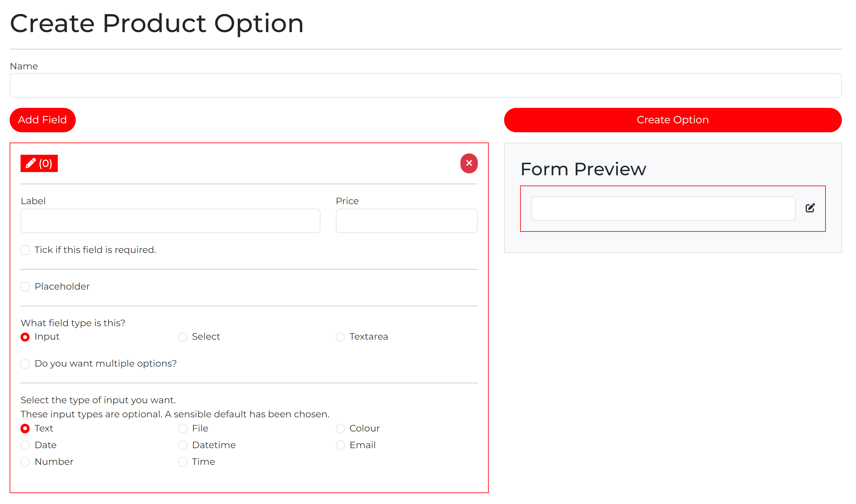Pick the File input type radio
Screen dimensions: 856x504
point(183,429)
